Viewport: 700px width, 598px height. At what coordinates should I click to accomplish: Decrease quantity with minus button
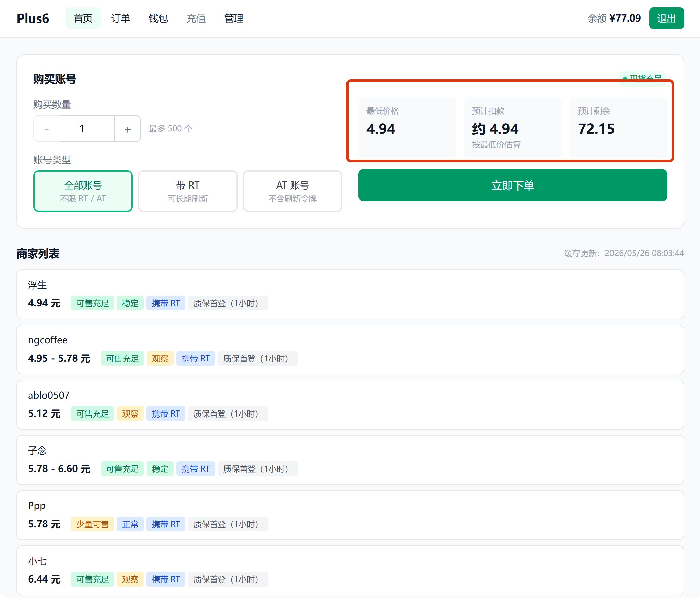pyautogui.click(x=47, y=129)
